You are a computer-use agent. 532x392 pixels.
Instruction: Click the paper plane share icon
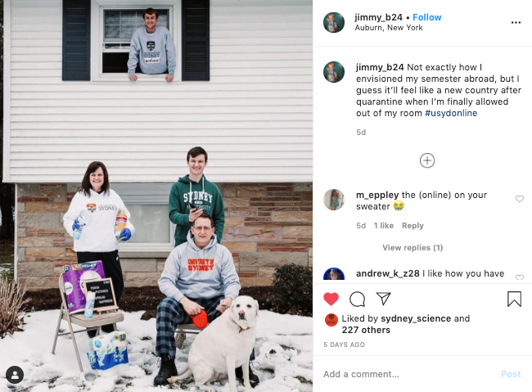click(383, 299)
